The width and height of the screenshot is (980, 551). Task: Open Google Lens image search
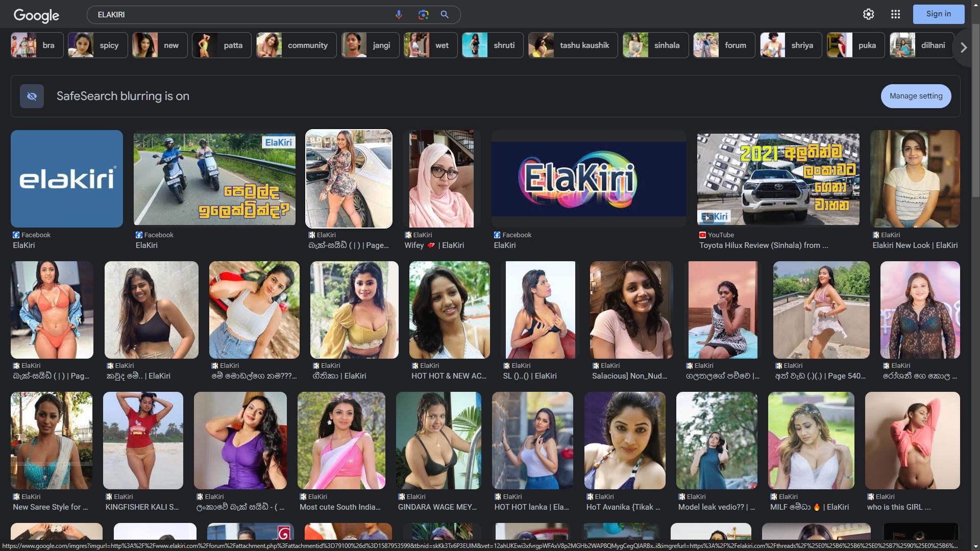(423, 15)
